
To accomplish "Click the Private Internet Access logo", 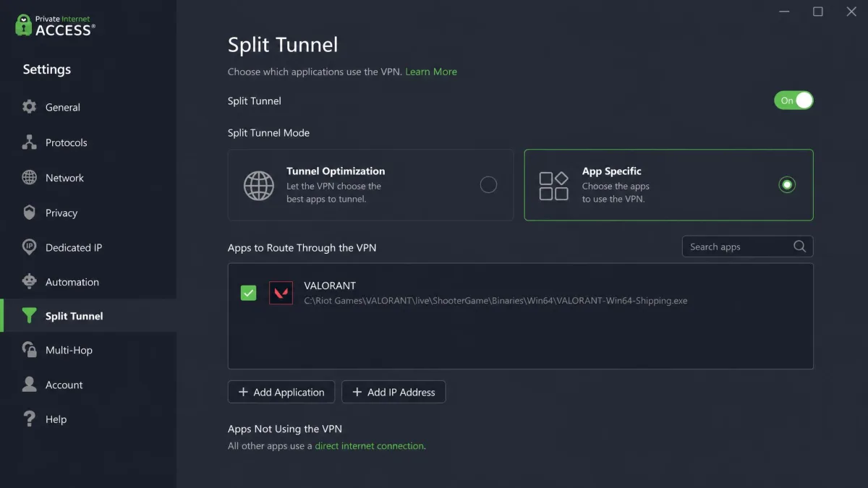I will tap(55, 26).
